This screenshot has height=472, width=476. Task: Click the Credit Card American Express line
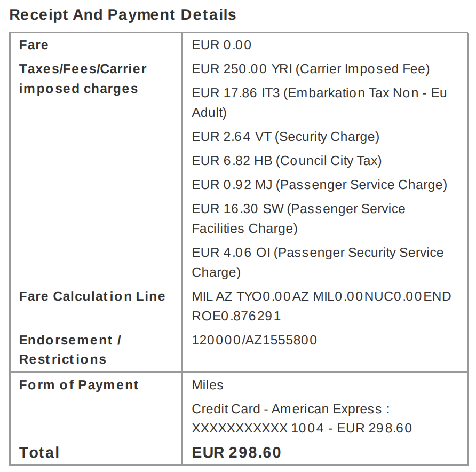[302, 419]
